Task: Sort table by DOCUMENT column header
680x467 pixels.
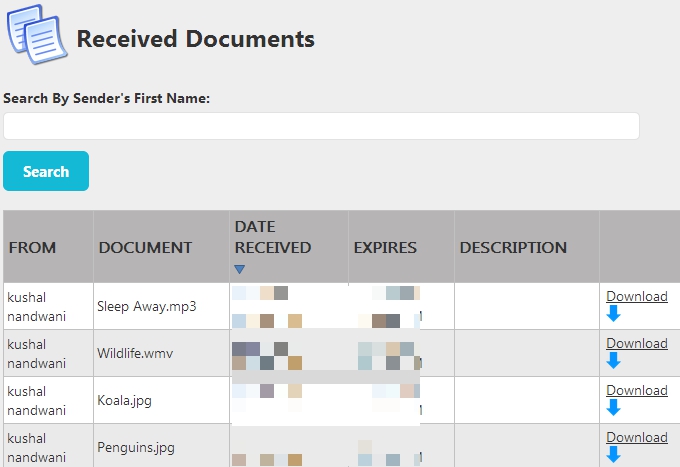Action: (x=145, y=247)
